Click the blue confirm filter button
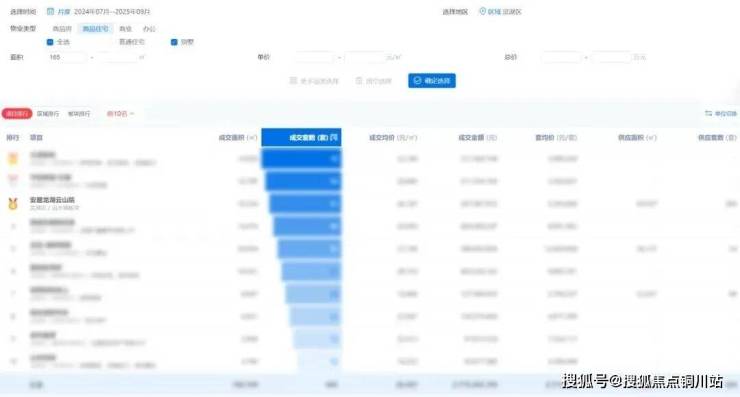 coord(432,81)
